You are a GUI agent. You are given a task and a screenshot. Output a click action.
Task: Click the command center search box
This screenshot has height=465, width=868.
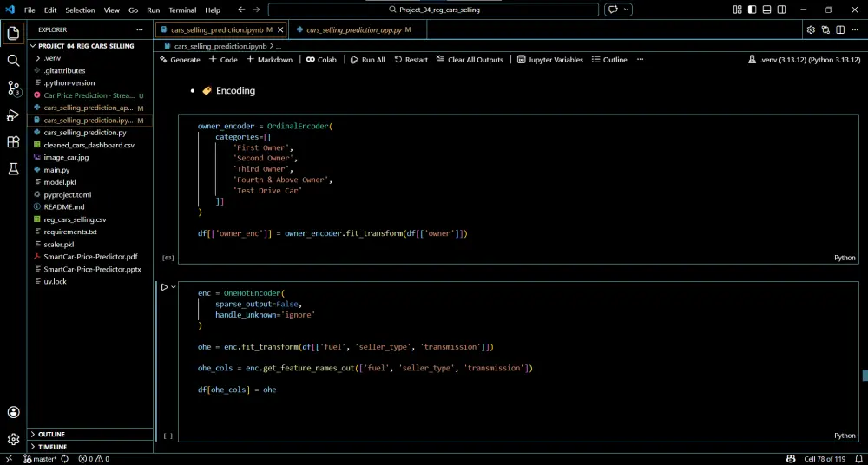433,10
